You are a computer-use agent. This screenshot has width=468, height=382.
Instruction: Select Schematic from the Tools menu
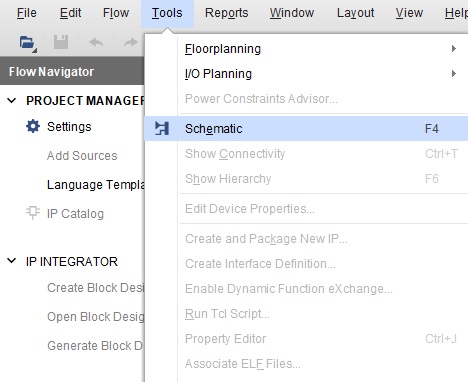click(306, 129)
